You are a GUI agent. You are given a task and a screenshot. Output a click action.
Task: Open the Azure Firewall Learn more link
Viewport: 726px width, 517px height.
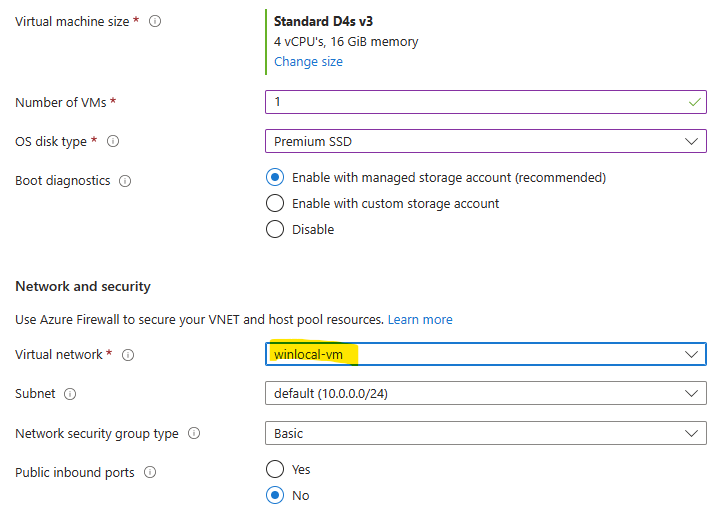point(420,319)
